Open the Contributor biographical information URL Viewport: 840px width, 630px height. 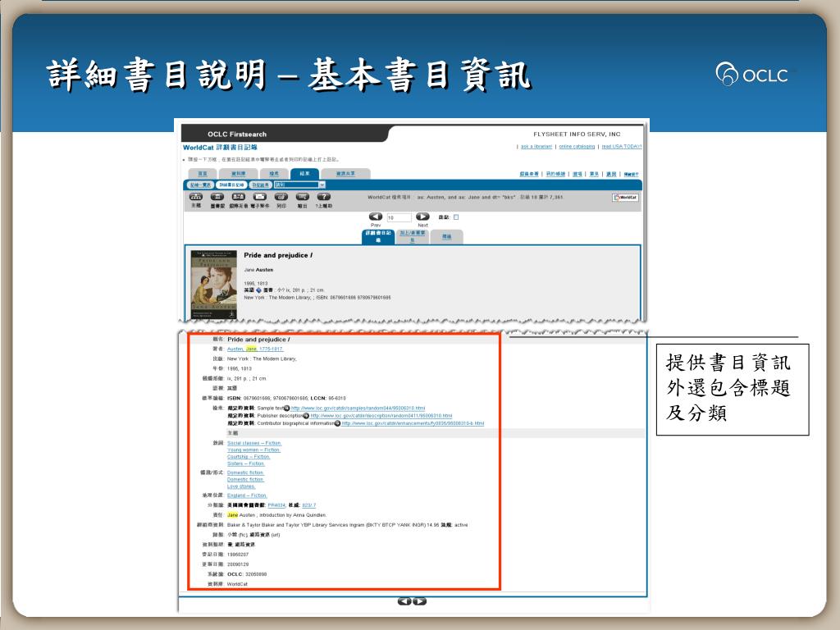tap(413, 423)
